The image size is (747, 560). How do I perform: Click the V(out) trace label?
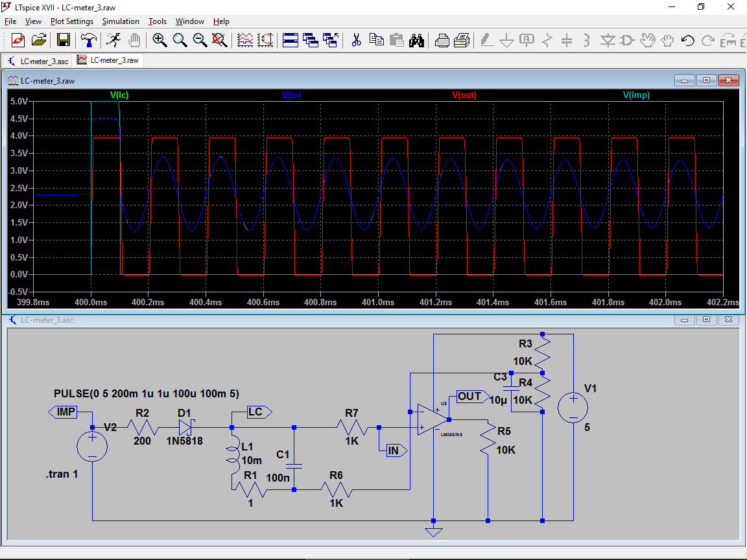click(464, 95)
